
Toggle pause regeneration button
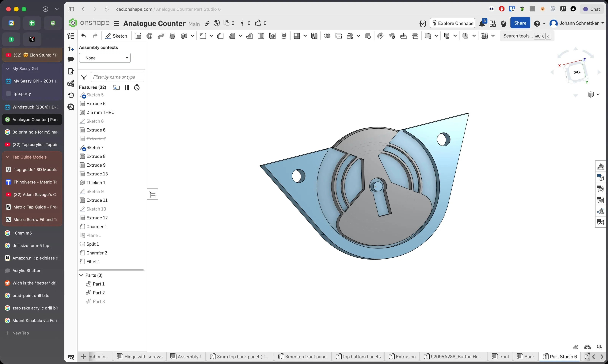(127, 88)
